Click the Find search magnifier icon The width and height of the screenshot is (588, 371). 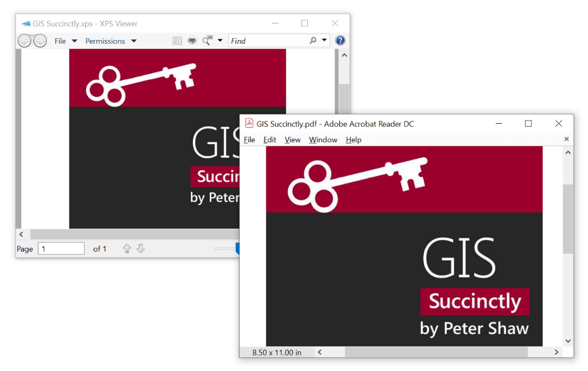(313, 40)
